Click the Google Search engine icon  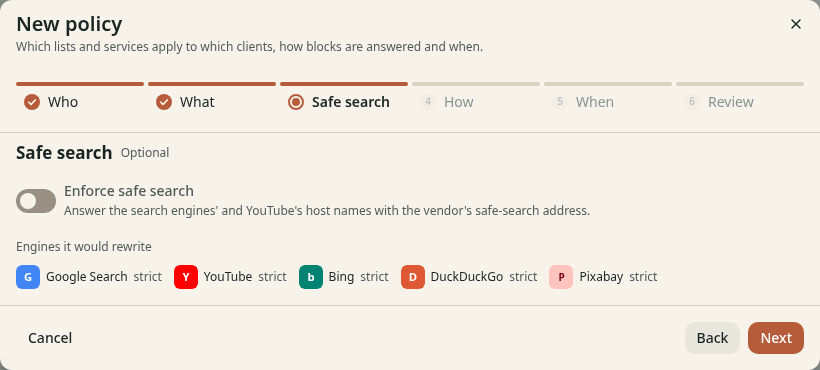(x=28, y=277)
